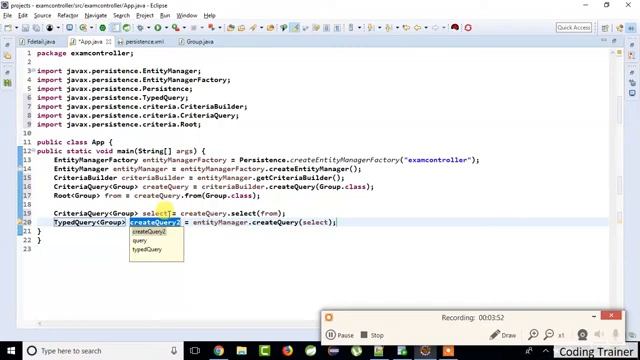Click the Debug gear toolbar icon
This screenshot has height=360, width=640.
tap(140, 28)
